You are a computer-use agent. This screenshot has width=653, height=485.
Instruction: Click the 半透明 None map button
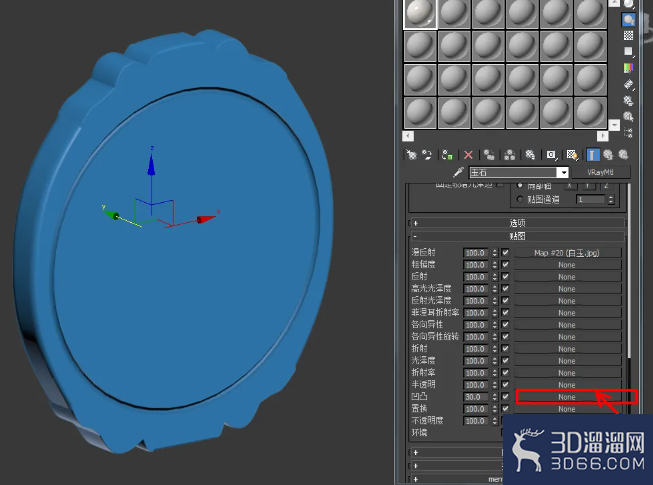[x=568, y=385]
